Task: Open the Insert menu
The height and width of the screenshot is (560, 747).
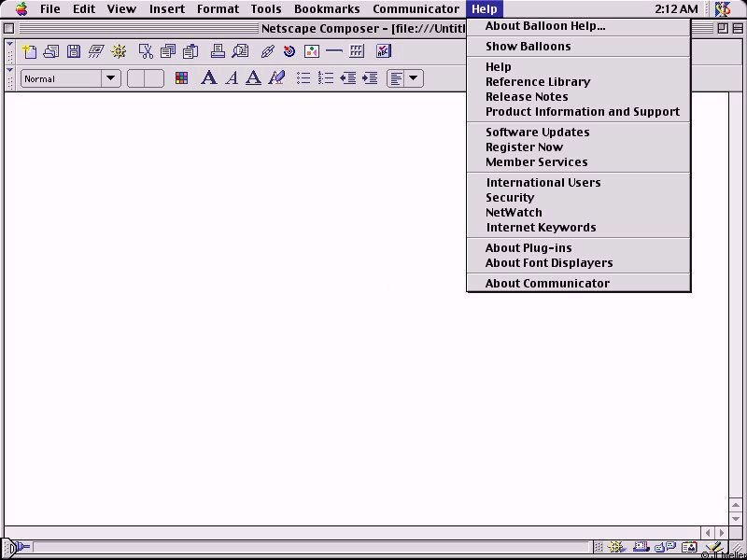Action: point(167,9)
